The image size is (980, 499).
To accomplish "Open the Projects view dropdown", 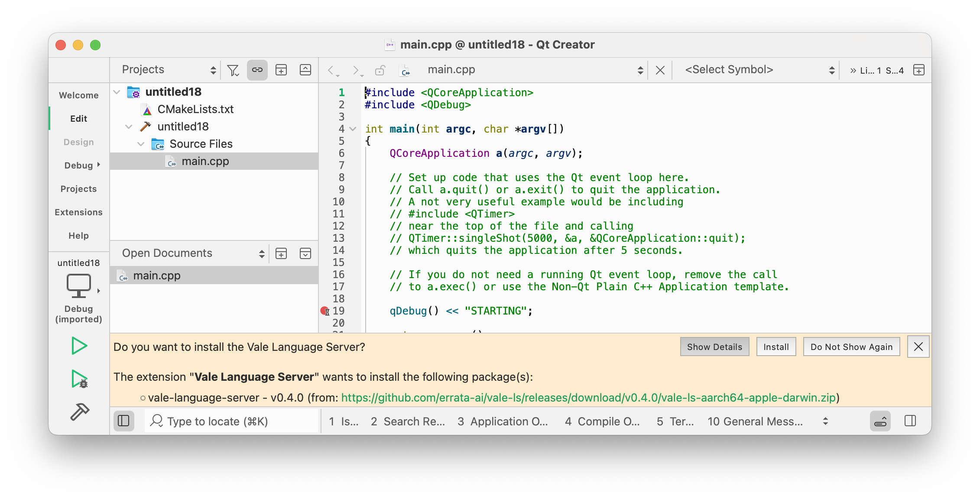I will click(x=169, y=70).
